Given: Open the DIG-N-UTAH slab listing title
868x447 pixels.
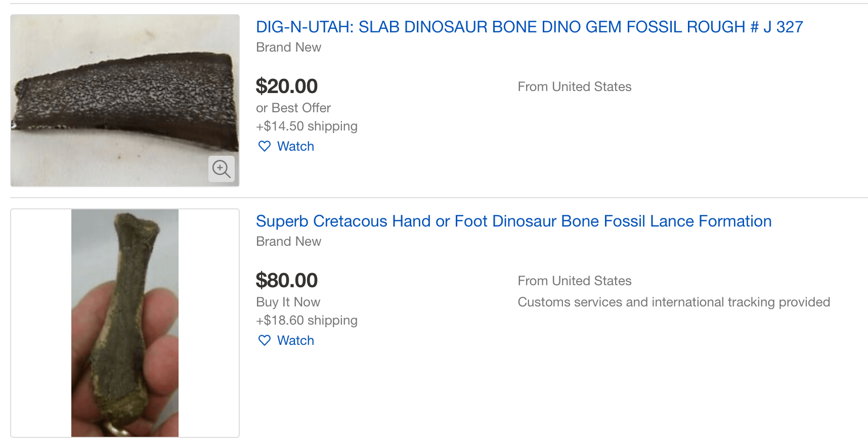Looking at the screenshot, I should click(x=528, y=27).
